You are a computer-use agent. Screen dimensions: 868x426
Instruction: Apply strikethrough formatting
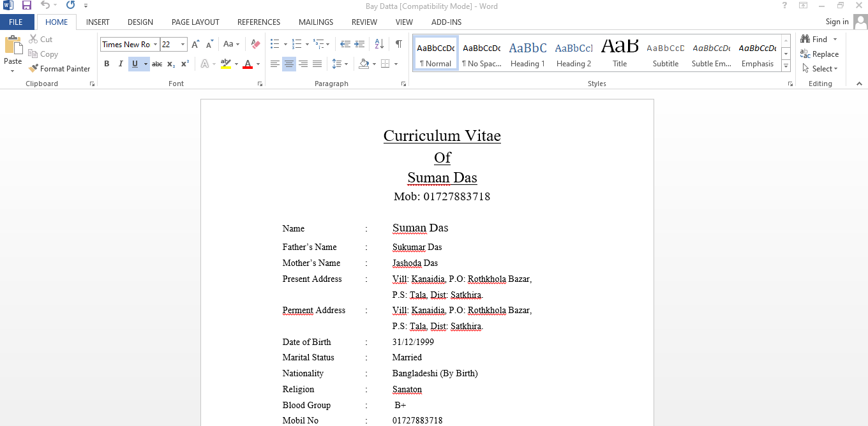[x=156, y=63]
